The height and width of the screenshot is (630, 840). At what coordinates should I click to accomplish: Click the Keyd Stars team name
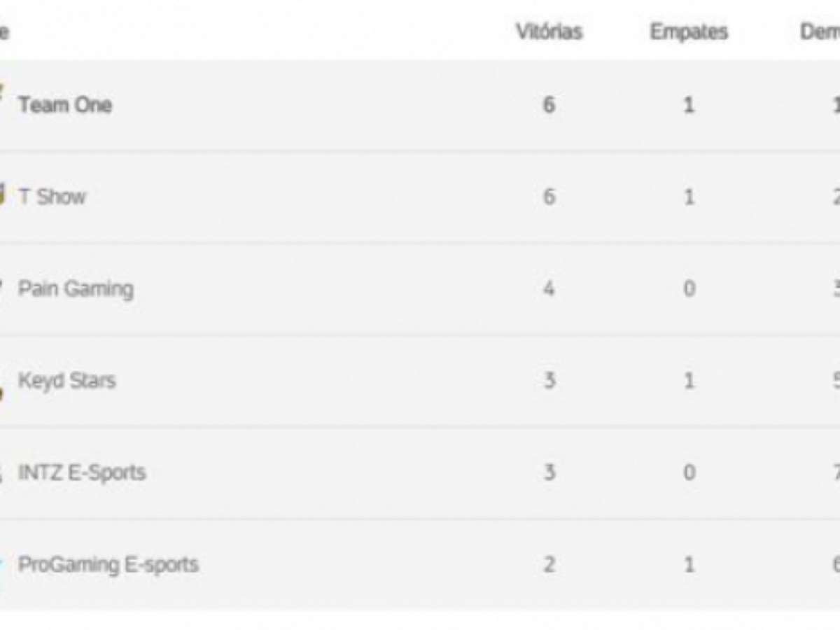pyautogui.click(x=66, y=381)
